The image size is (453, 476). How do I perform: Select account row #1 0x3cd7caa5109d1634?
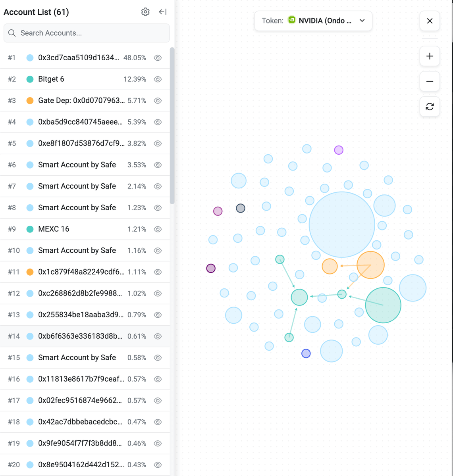click(85, 58)
